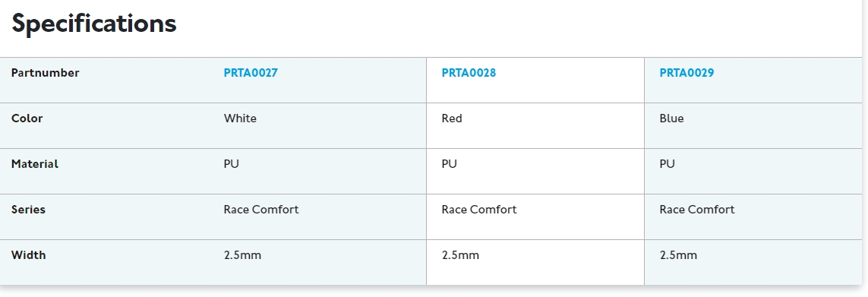This screenshot has height=297, width=868.
Task: Click the PU material under PRTA0027
Action: pyautogui.click(x=232, y=163)
